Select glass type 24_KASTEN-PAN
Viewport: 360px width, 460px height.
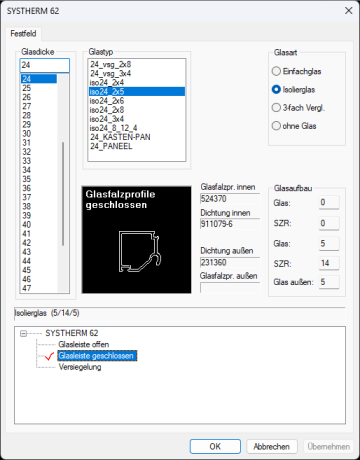point(137,137)
